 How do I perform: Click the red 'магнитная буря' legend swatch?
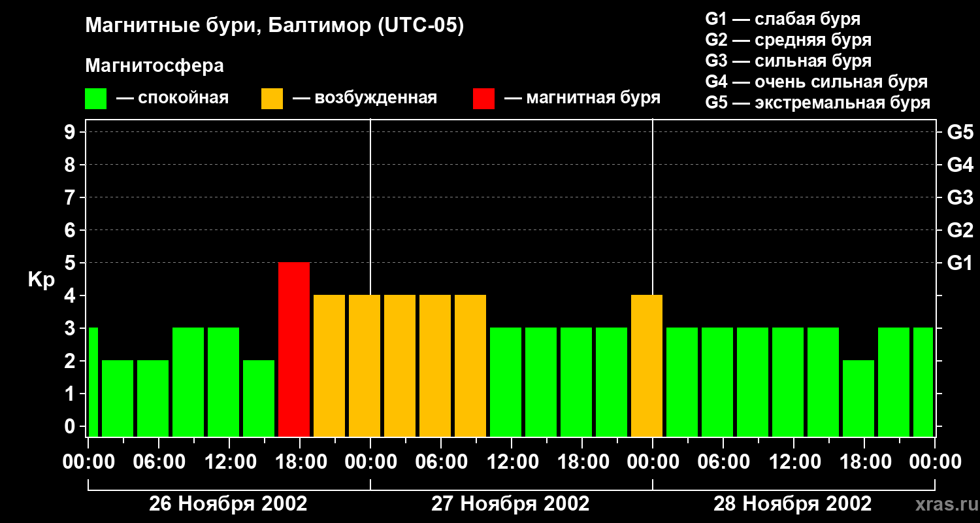click(x=483, y=99)
